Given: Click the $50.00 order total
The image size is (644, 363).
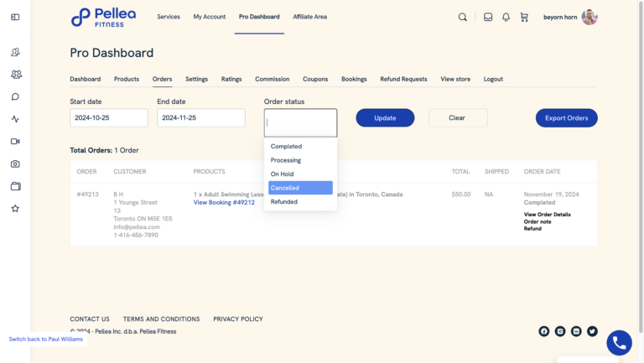Looking at the screenshot, I should click(461, 194).
